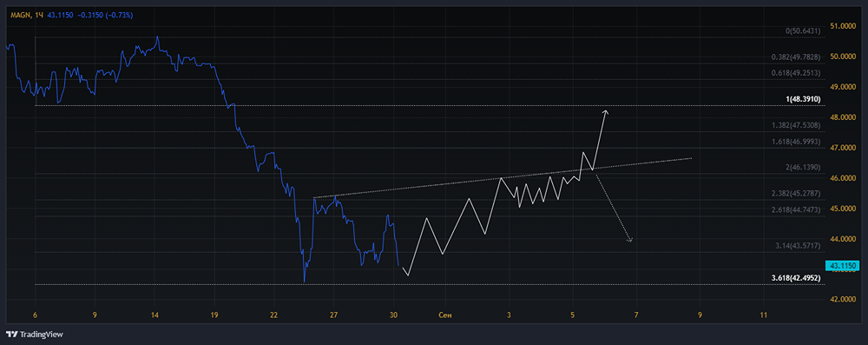Click the 51.0000 price axis label
Image resolution: width=868 pixels, height=345 pixels.
[x=843, y=26]
